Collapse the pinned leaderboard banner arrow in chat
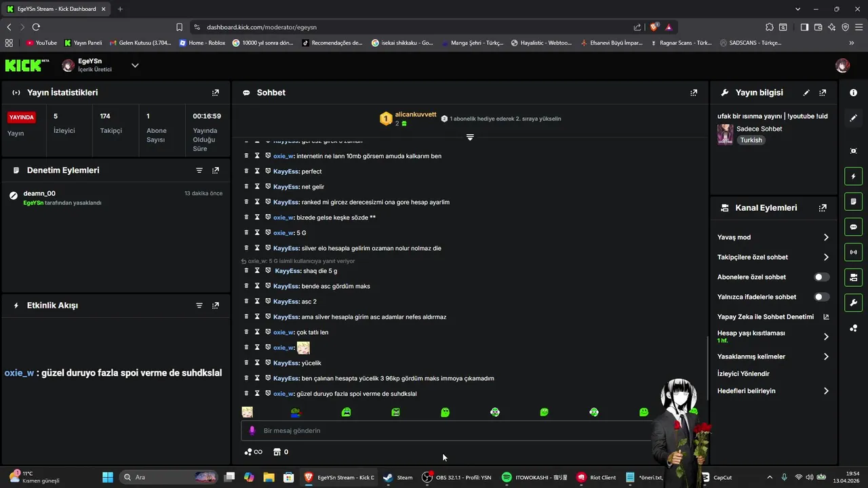The height and width of the screenshot is (488, 868). click(470, 137)
